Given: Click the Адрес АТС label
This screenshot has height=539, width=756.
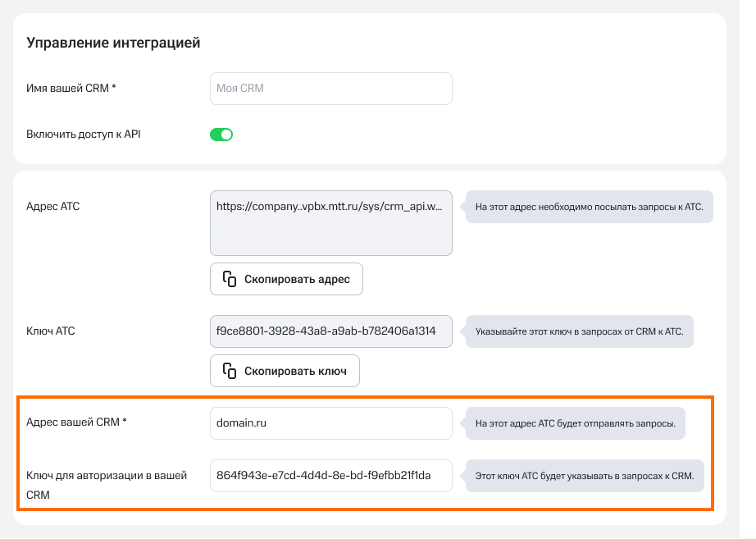Looking at the screenshot, I should (53, 207).
